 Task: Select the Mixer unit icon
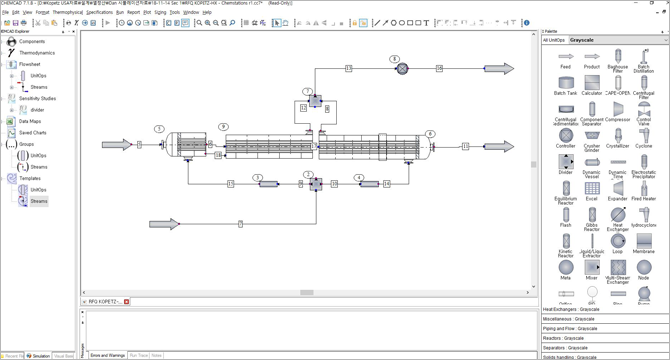pos(592,267)
